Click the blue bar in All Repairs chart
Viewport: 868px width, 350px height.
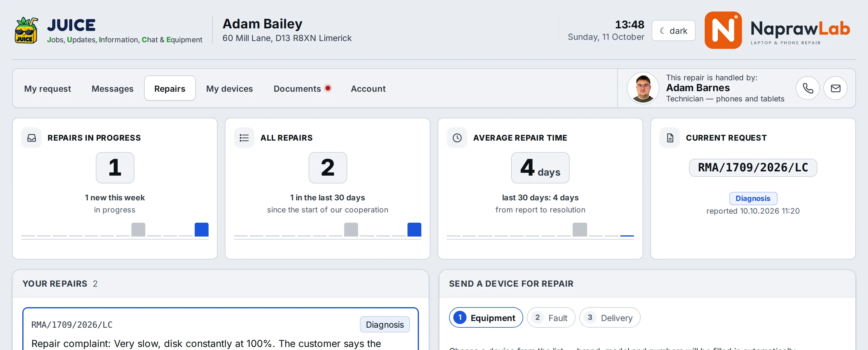[414, 230]
